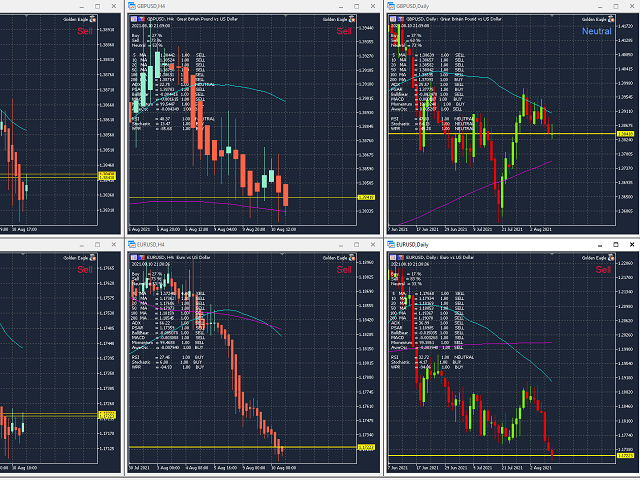
Task: Restore the EURUSD,Daily chart window size
Action: point(616,244)
